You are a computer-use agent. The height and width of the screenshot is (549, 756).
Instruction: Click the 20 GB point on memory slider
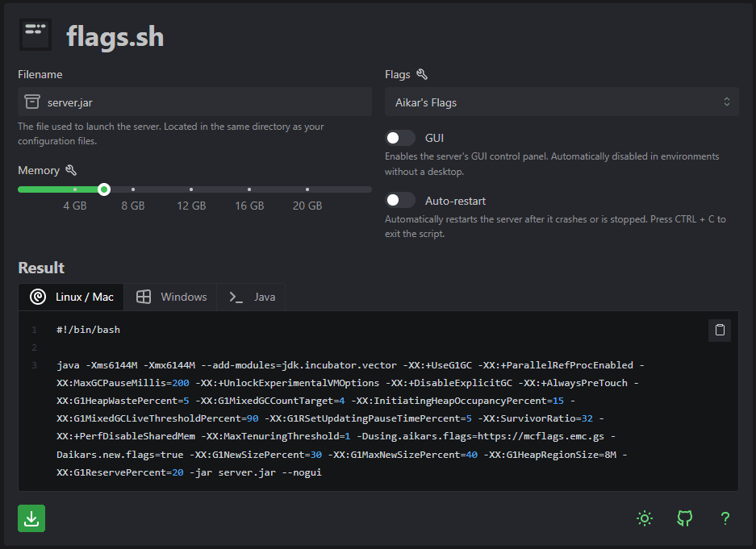pos(307,189)
